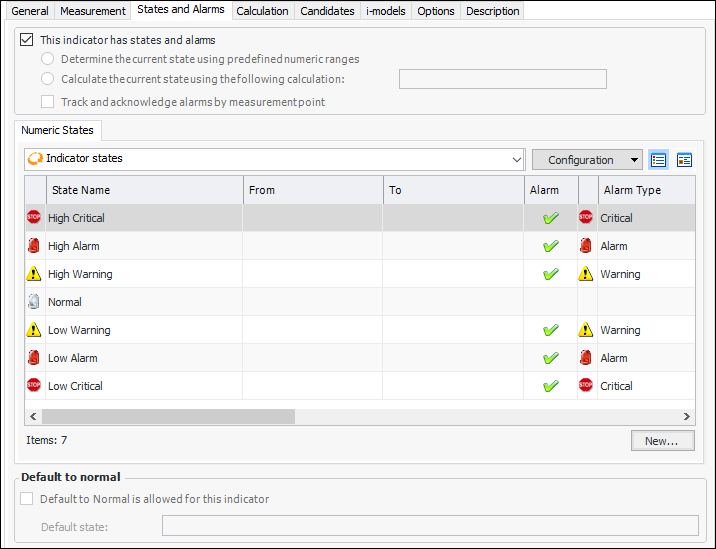Screen dimensions: 716x549
Task: Click the High Warning yellow triangle icon
Action: (34, 274)
